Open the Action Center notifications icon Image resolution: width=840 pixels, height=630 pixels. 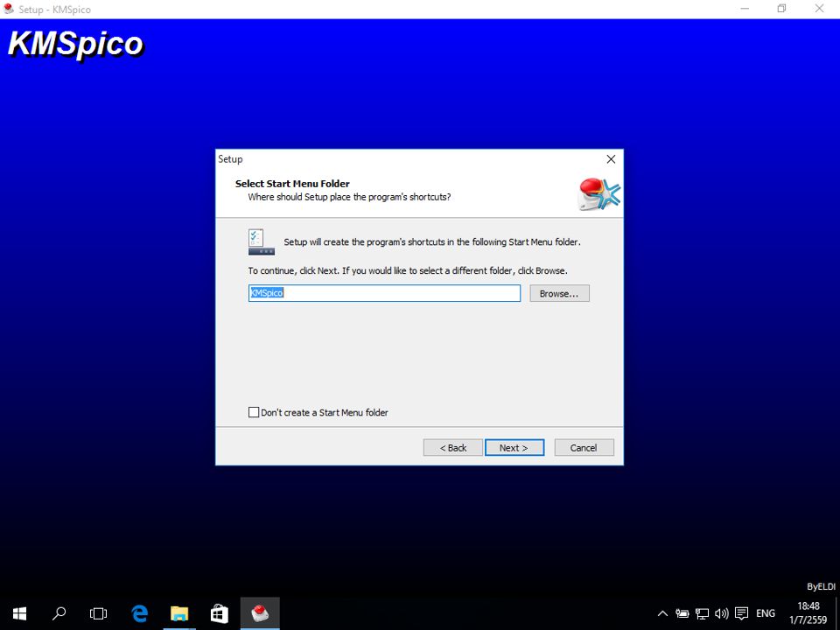pyautogui.click(x=741, y=613)
